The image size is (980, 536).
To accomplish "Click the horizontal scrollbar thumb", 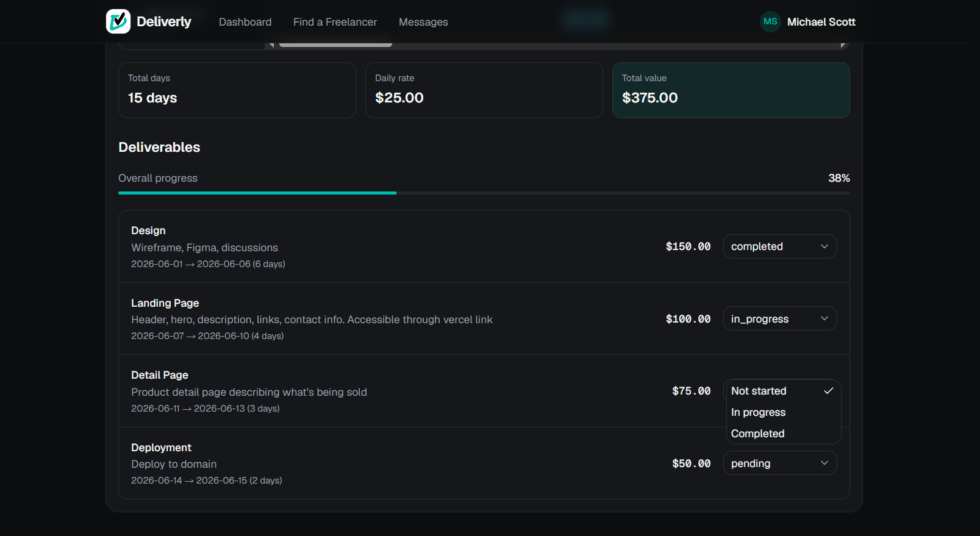I will (x=335, y=45).
